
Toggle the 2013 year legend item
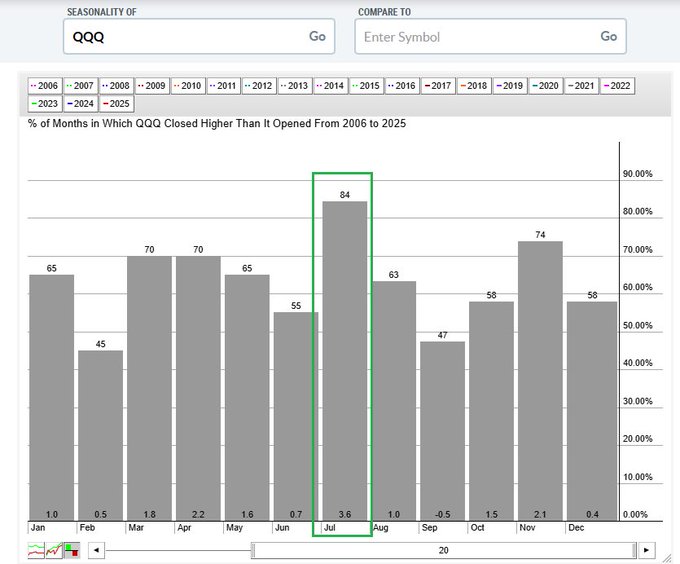click(294, 86)
